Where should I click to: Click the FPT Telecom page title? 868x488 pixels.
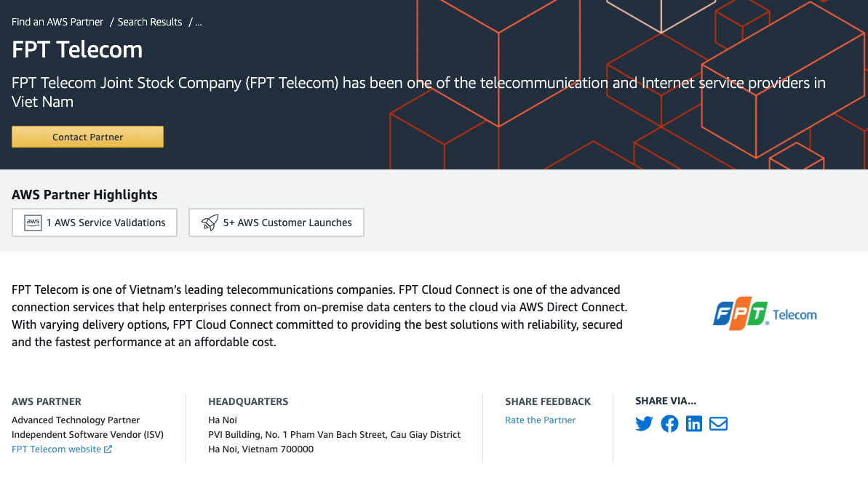[77, 49]
